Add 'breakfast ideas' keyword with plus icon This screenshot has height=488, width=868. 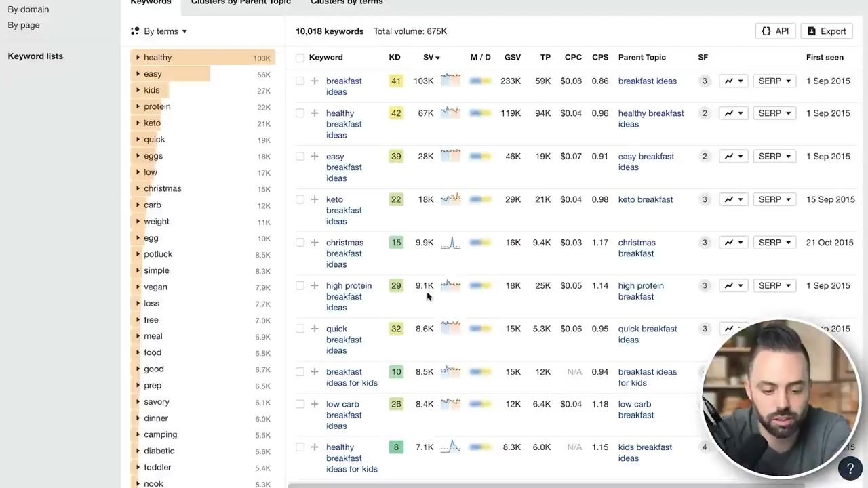pyautogui.click(x=315, y=81)
